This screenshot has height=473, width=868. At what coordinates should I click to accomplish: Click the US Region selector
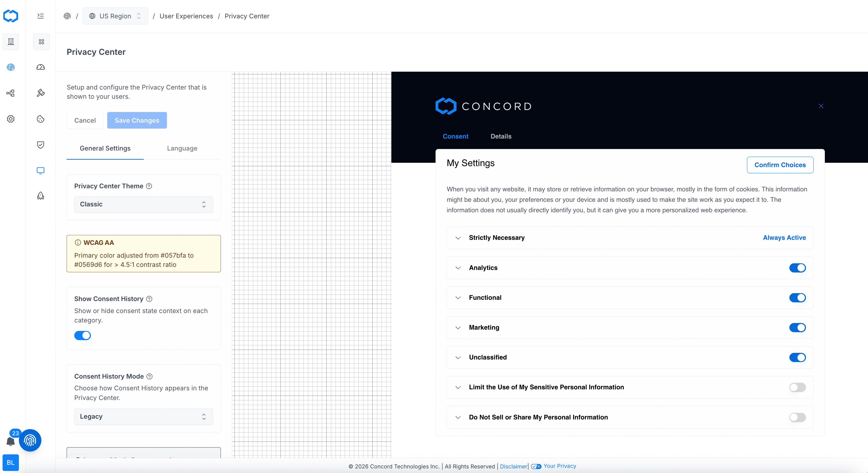(115, 16)
